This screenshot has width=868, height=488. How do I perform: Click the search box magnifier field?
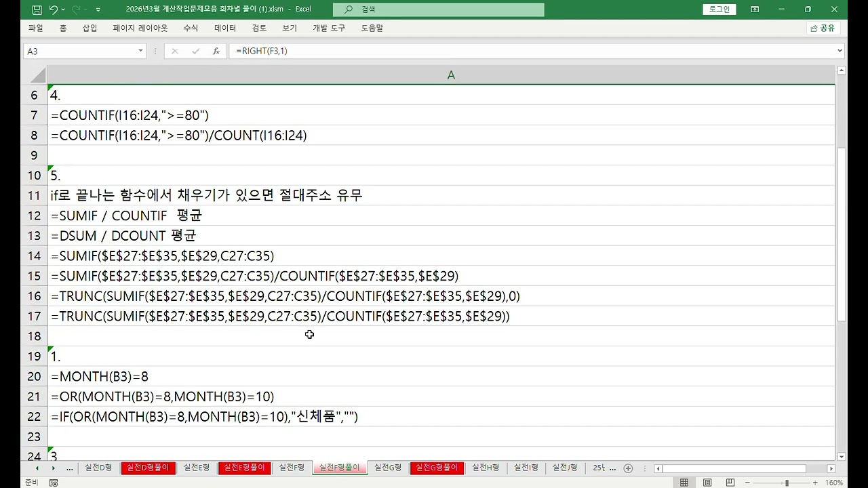click(x=438, y=9)
